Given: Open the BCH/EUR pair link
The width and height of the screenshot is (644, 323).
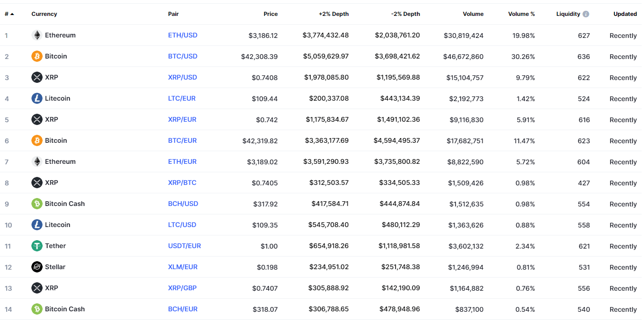Looking at the screenshot, I should tap(183, 309).
